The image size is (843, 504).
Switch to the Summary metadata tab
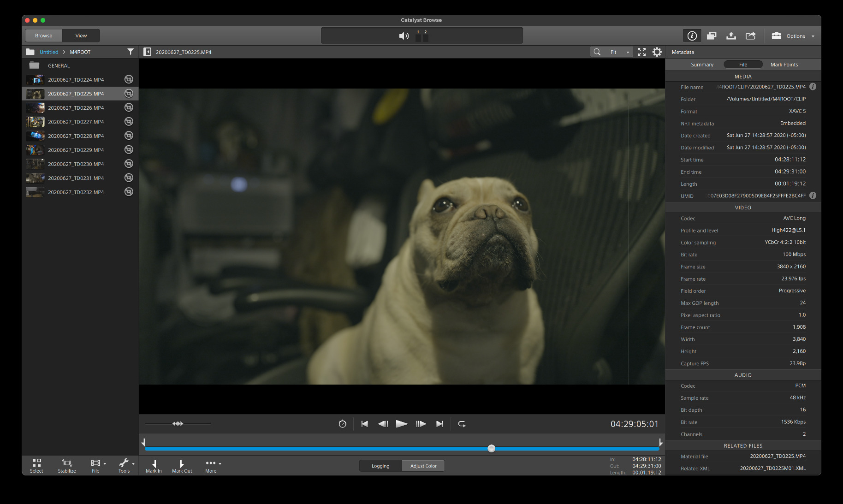click(x=702, y=65)
